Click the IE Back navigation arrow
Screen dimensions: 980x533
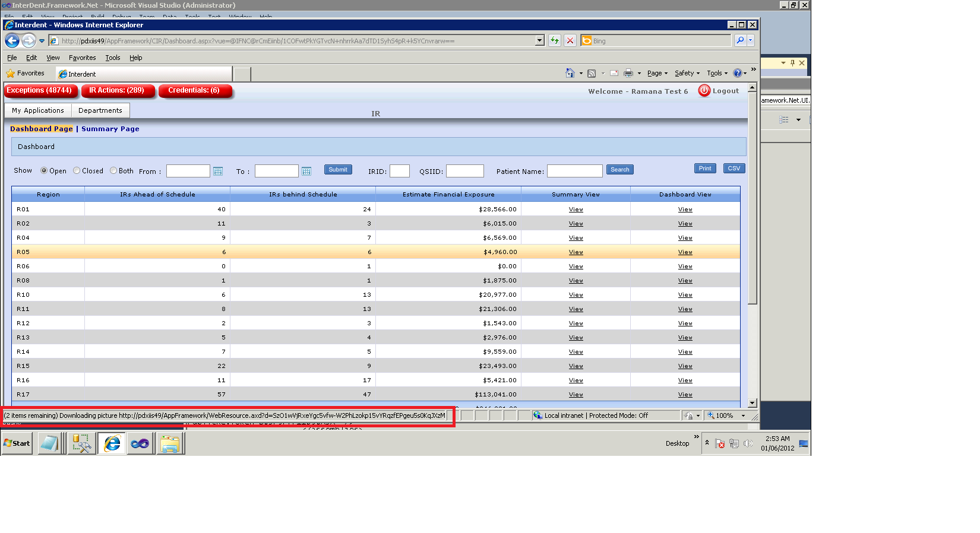point(12,41)
